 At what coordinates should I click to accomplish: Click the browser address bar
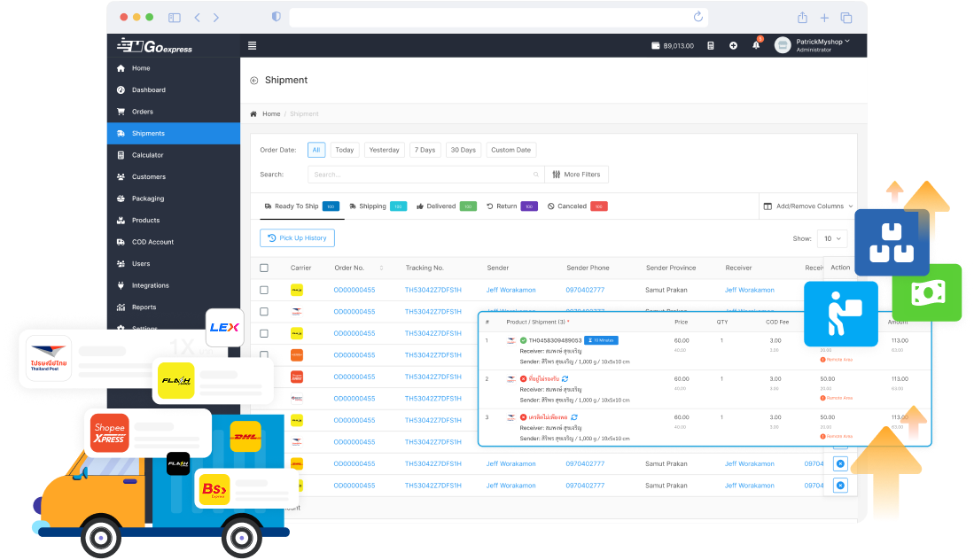coord(499,18)
